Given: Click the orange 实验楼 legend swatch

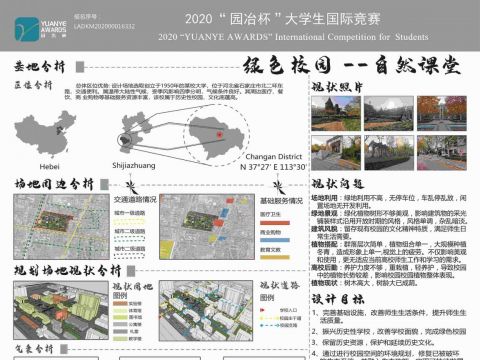Looking at the screenshot, I should pyautogui.click(x=120, y=303).
